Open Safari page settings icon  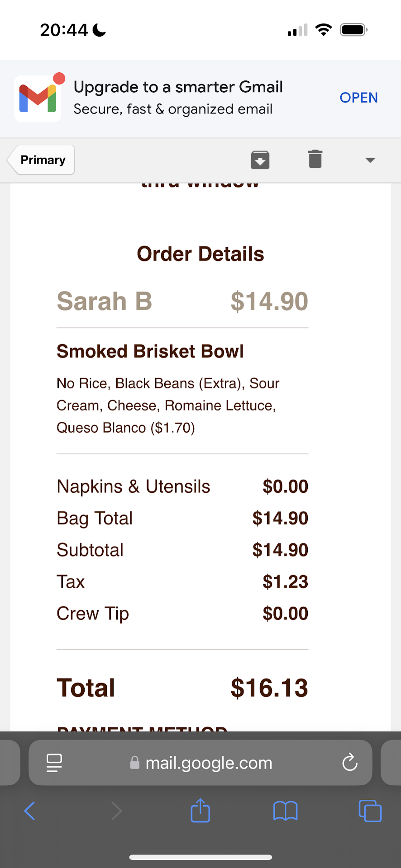click(x=54, y=763)
